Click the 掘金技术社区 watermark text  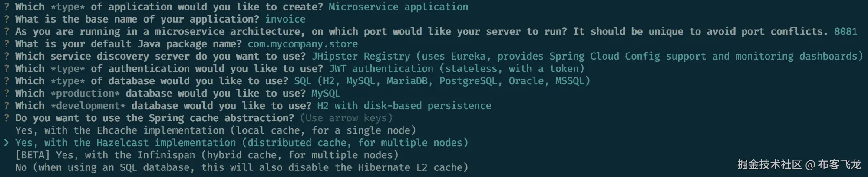point(769,164)
